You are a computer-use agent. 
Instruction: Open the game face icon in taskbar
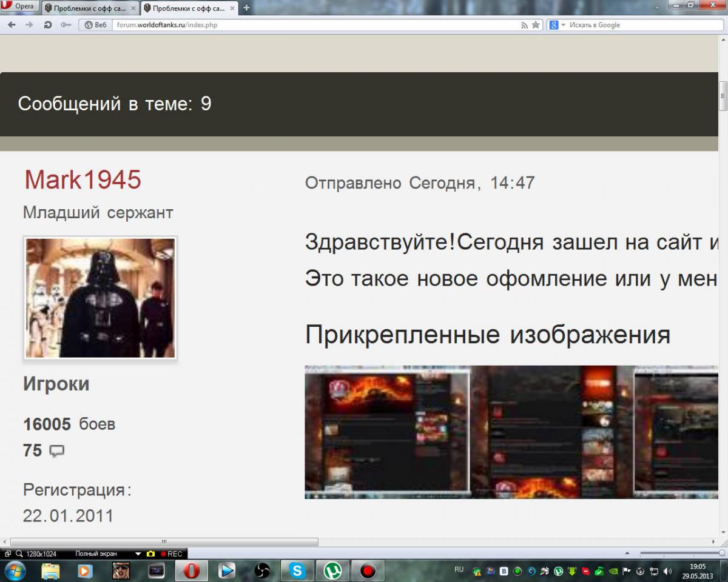point(121,570)
